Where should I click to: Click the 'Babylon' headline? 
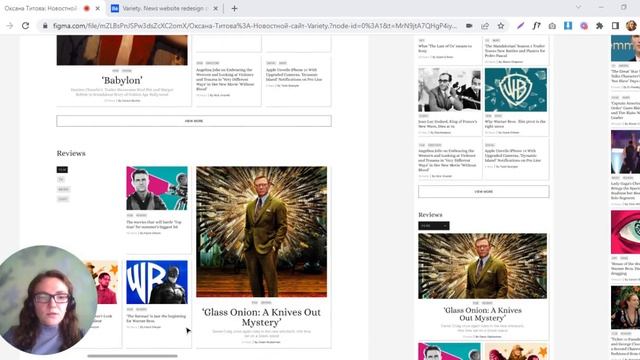pyautogui.click(x=122, y=80)
